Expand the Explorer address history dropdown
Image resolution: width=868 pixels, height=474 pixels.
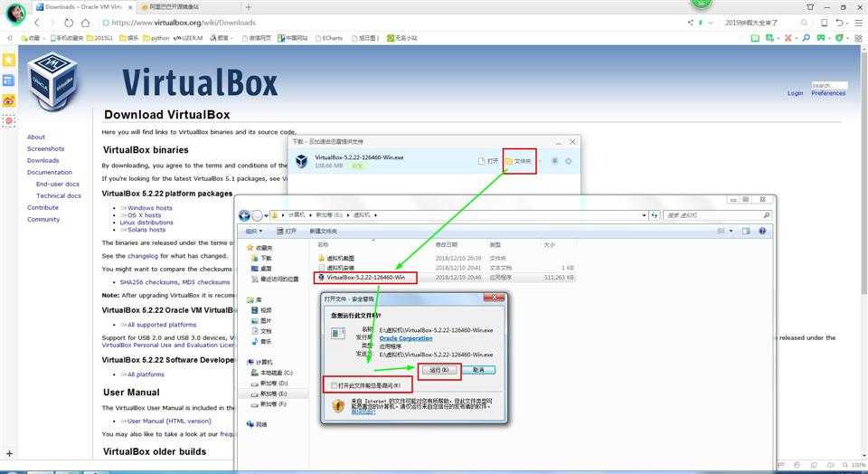(x=644, y=215)
